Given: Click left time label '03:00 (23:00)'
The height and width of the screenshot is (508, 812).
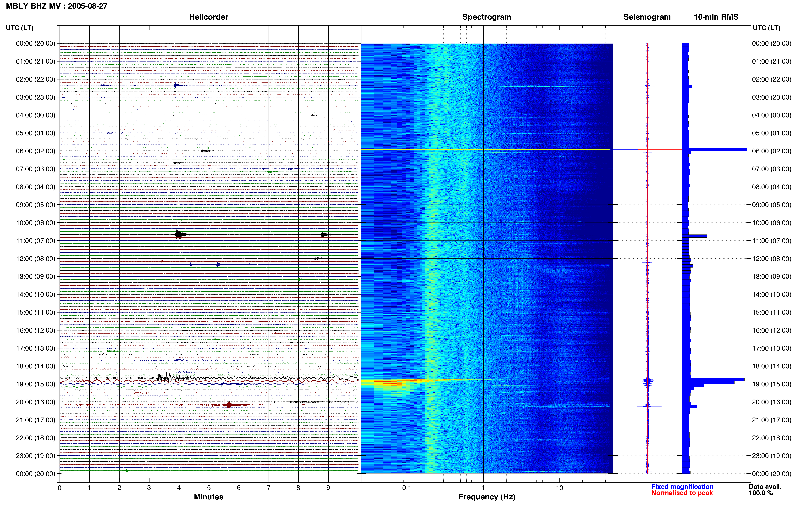Looking at the screenshot, I should coord(36,97).
